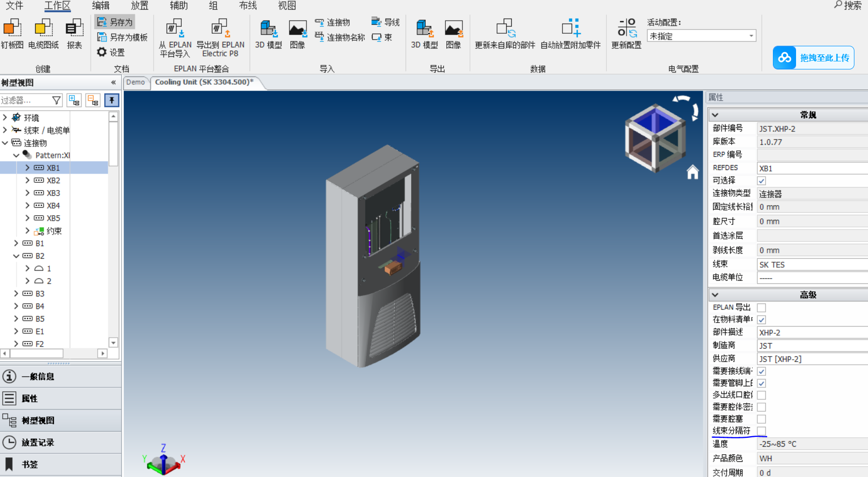Switch to the 布线 ribbon tab

click(248, 6)
